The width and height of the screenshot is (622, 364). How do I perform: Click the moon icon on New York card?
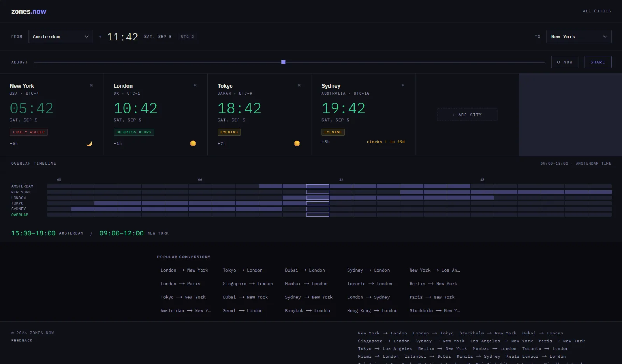[89, 143]
